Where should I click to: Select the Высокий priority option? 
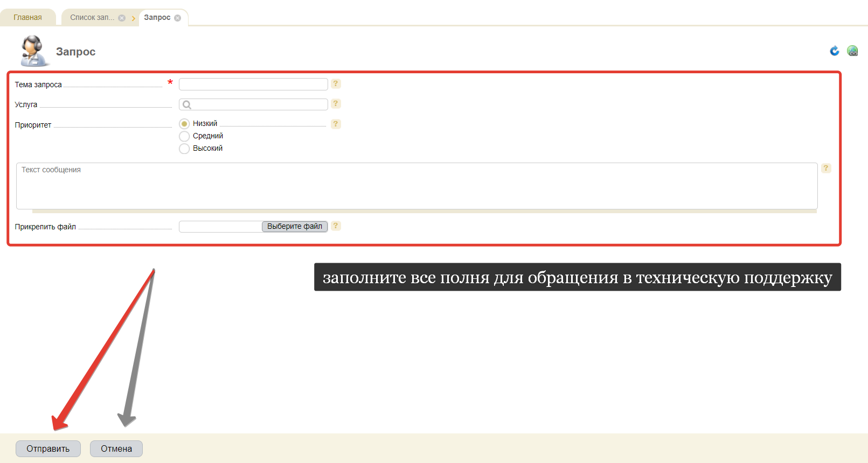(184, 149)
